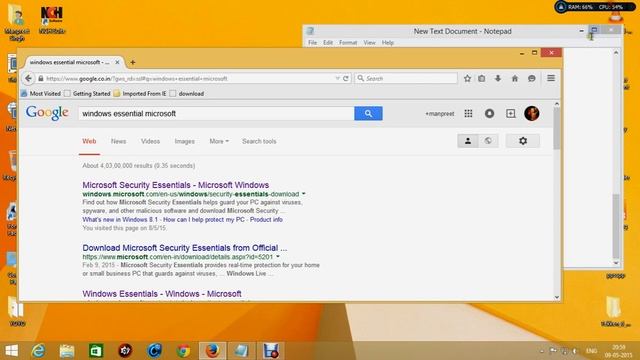Open Download Microsoft Security Essentials from Official result
Image resolution: width=640 pixels, height=360 pixels.
tap(184, 248)
